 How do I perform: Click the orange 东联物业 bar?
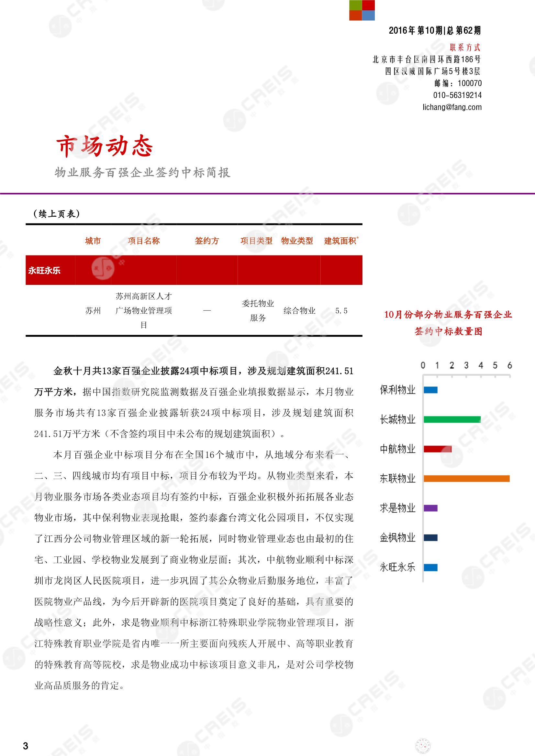click(467, 479)
